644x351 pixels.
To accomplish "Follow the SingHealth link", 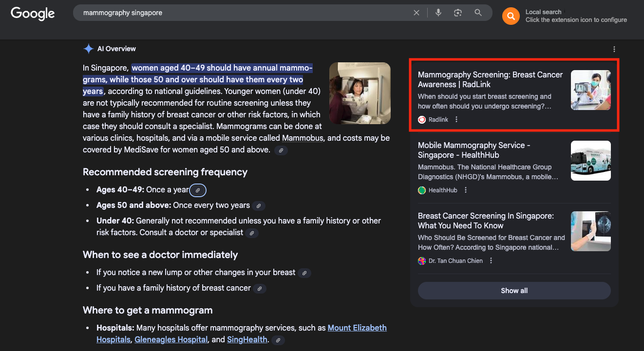I will point(247,339).
